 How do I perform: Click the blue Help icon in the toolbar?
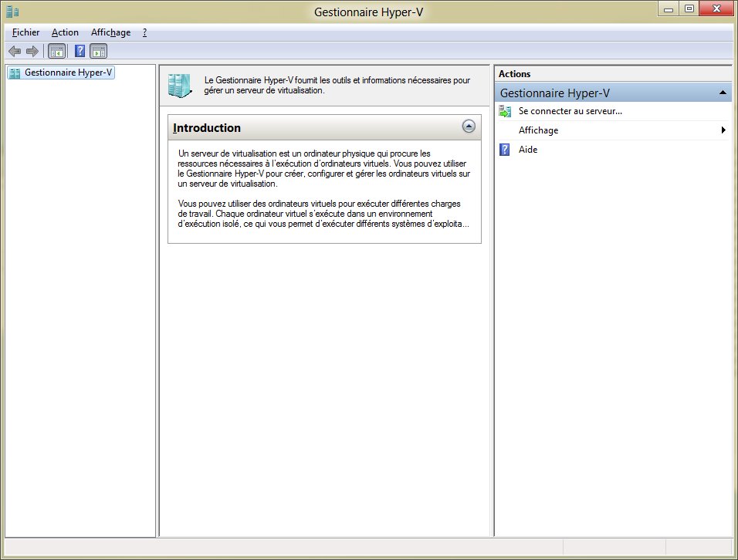(x=80, y=52)
